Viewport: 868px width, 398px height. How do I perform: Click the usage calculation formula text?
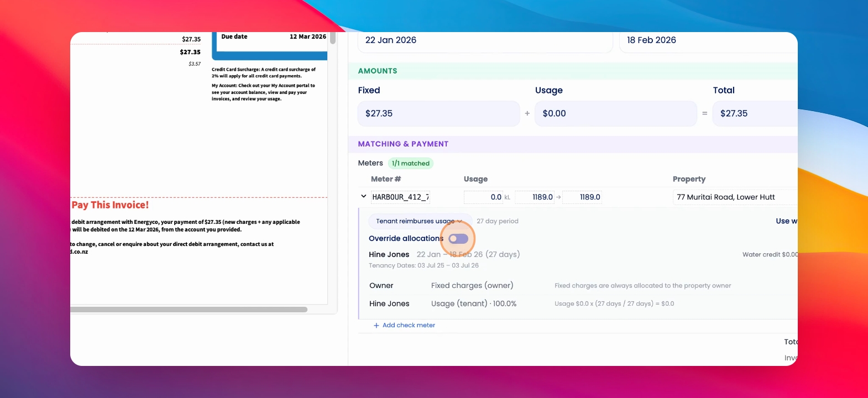click(x=614, y=304)
